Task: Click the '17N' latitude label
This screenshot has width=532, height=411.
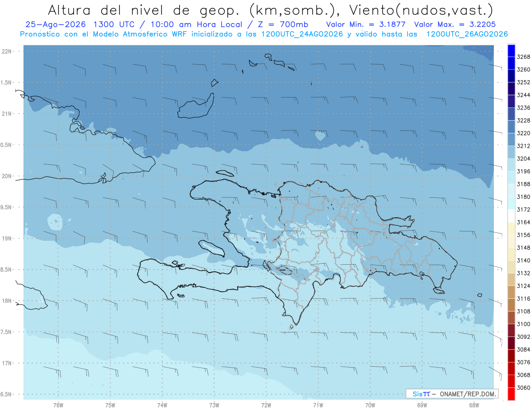Action: point(8,363)
